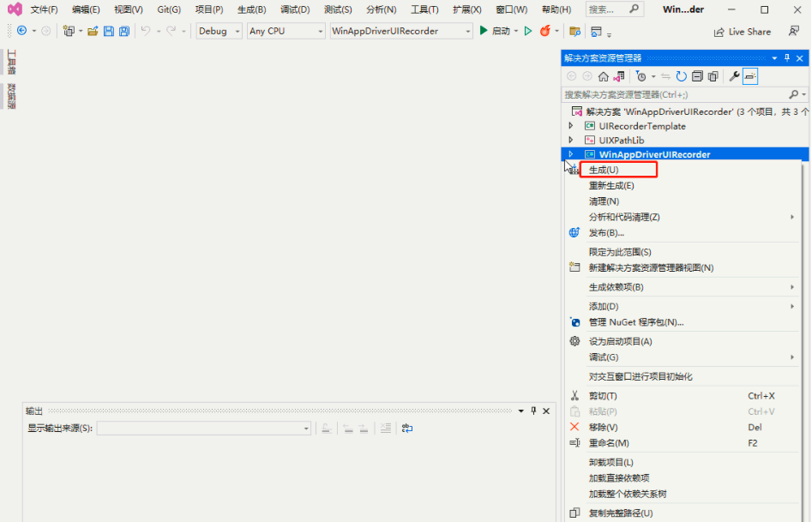
Task: Close the 输出 output panel
Action: [x=546, y=411]
